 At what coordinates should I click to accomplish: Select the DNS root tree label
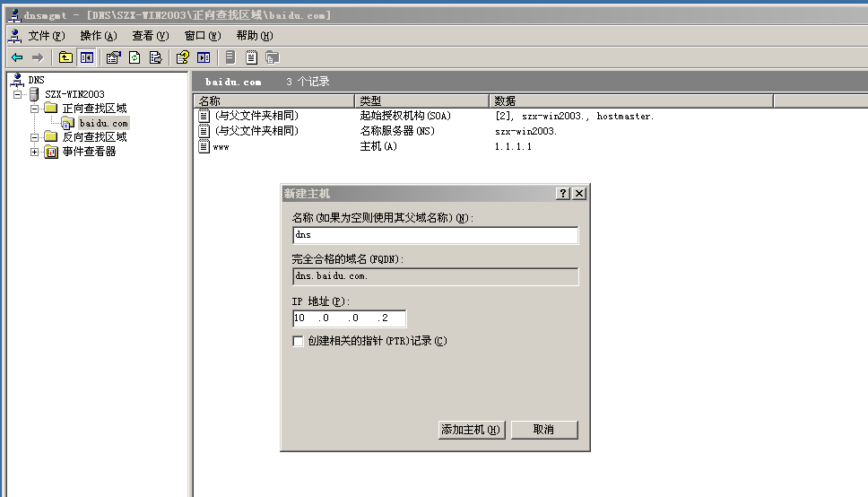click(x=37, y=80)
